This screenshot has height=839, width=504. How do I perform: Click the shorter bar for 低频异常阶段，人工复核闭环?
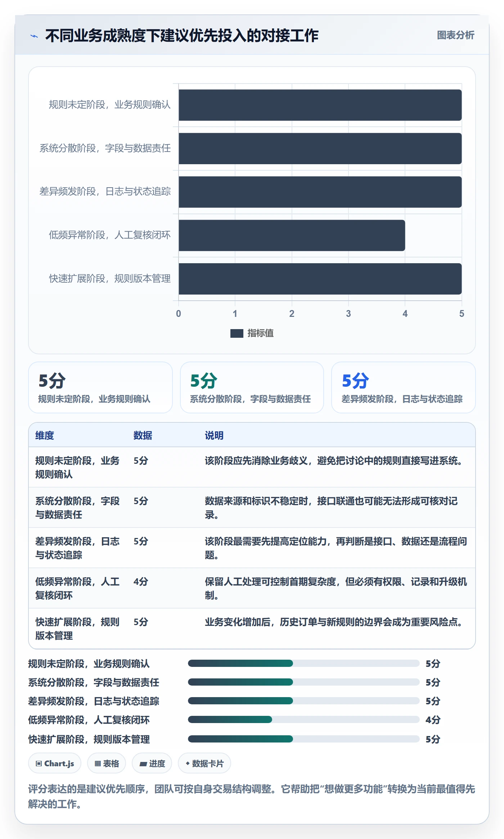[292, 235]
